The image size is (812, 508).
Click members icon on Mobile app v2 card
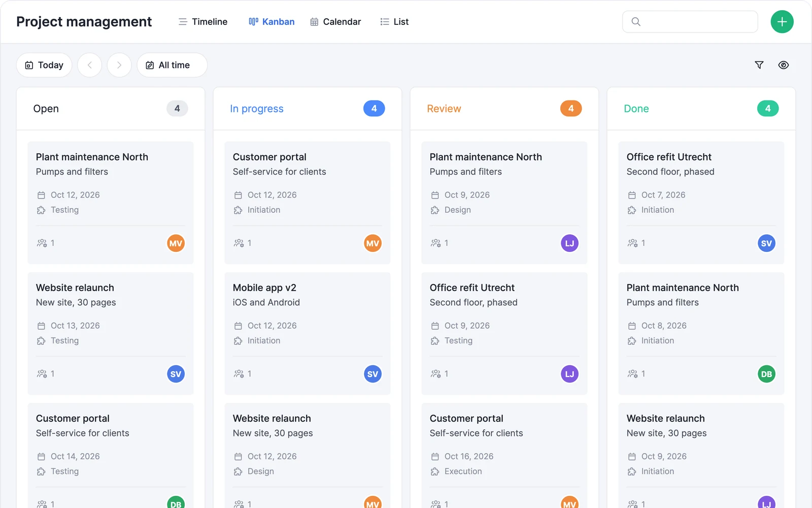[x=239, y=374]
